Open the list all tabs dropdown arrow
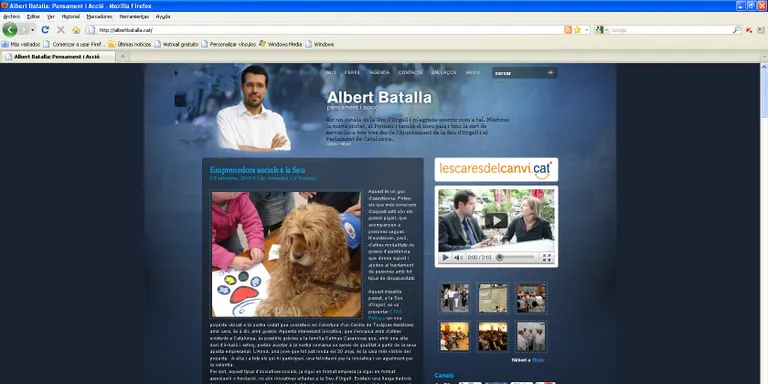The image size is (768, 384). pos(764,57)
